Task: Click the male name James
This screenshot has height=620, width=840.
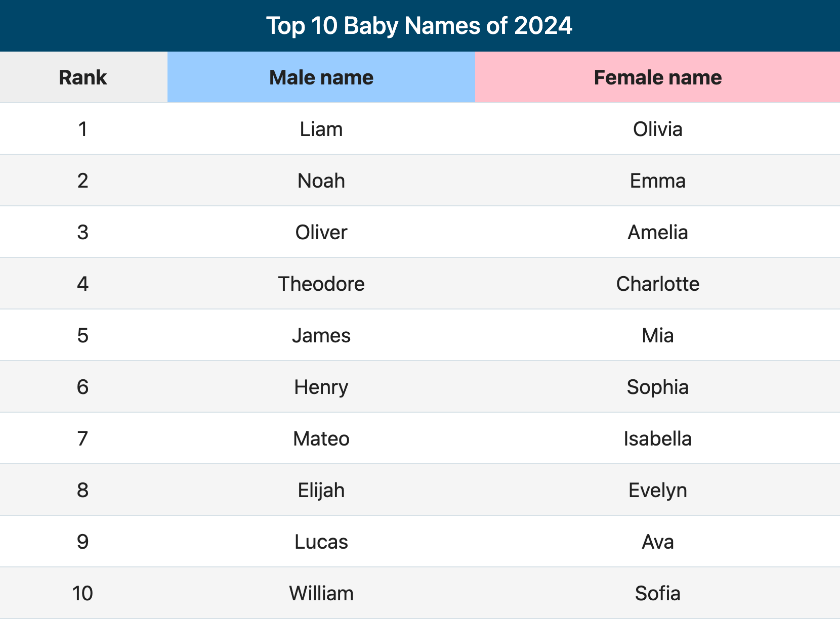Action: 321,335
